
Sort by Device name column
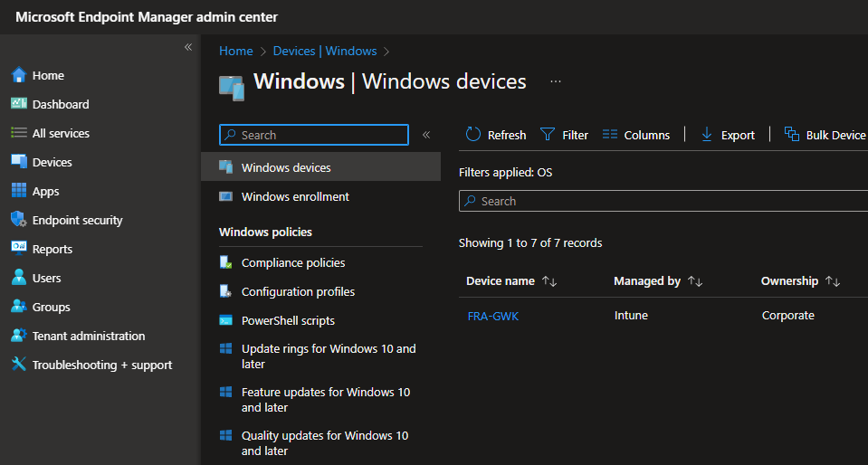point(549,281)
